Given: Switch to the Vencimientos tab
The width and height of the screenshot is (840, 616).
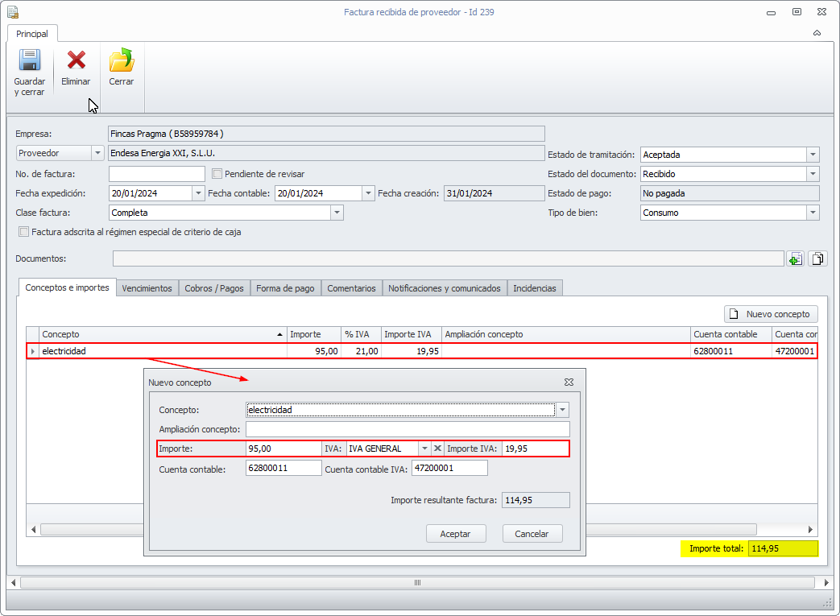Looking at the screenshot, I should [147, 288].
